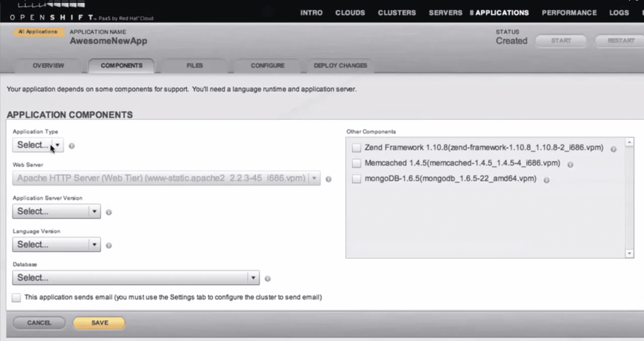The width and height of the screenshot is (644, 341).
Task: Click the Created status text
Action: [x=512, y=41]
